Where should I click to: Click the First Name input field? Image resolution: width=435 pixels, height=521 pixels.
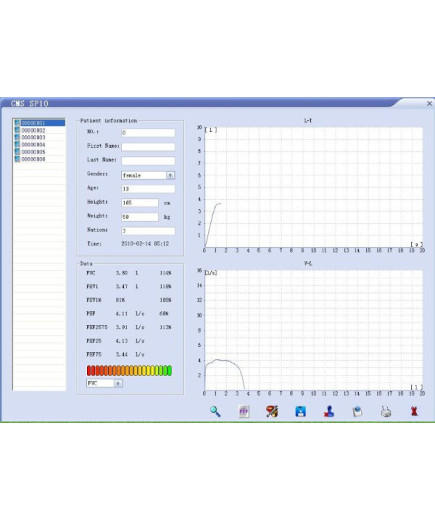click(x=148, y=147)
